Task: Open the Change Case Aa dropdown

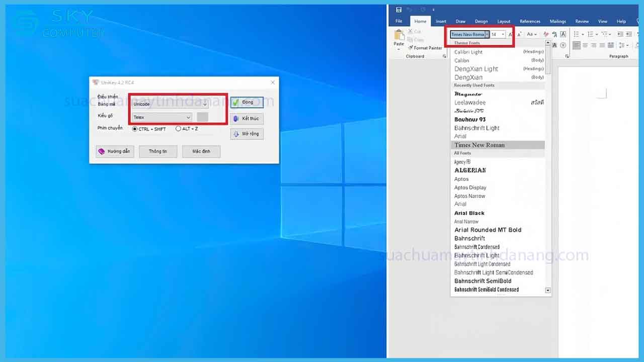Action: coord(532,34)
